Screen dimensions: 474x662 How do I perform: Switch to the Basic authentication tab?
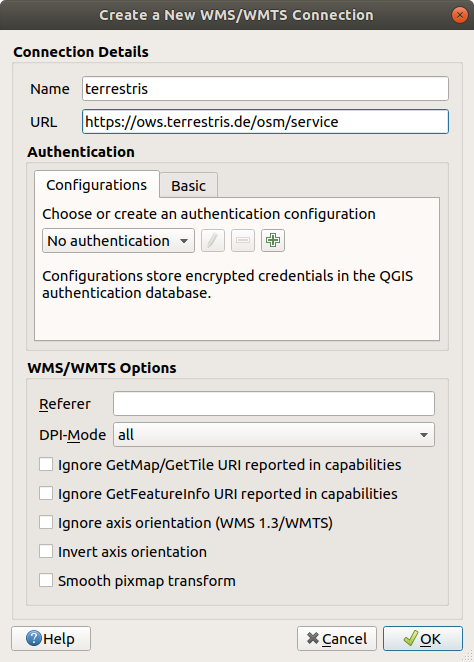188,185
